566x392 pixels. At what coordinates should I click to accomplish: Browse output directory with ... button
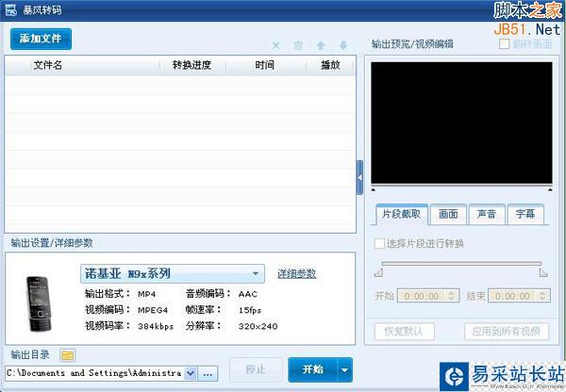[x=208, y=374]
